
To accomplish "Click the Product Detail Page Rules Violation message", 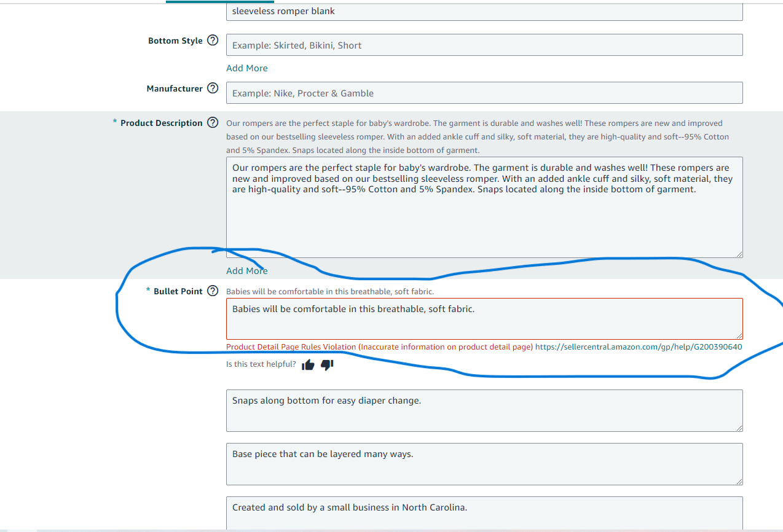I will coord(379,346).
